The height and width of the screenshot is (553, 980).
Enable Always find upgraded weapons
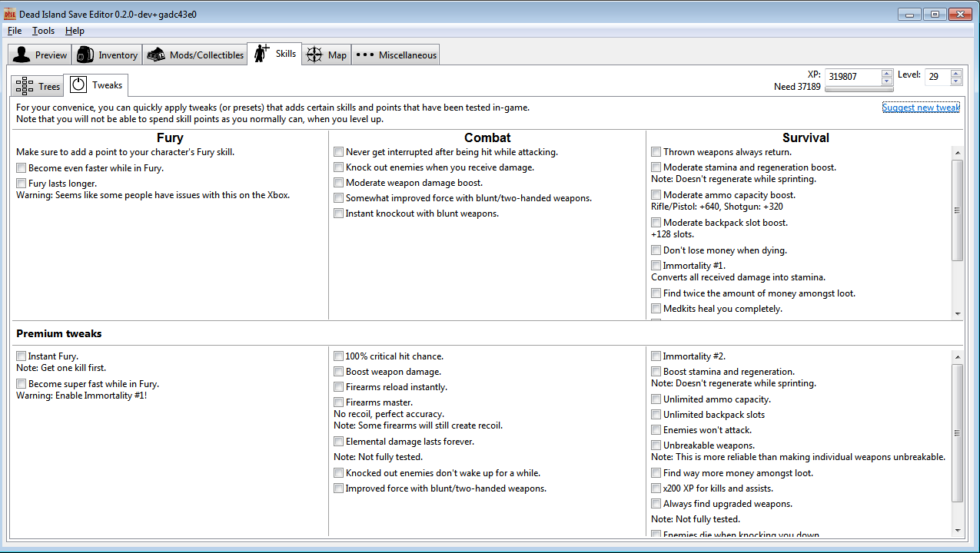coord(656,504)
